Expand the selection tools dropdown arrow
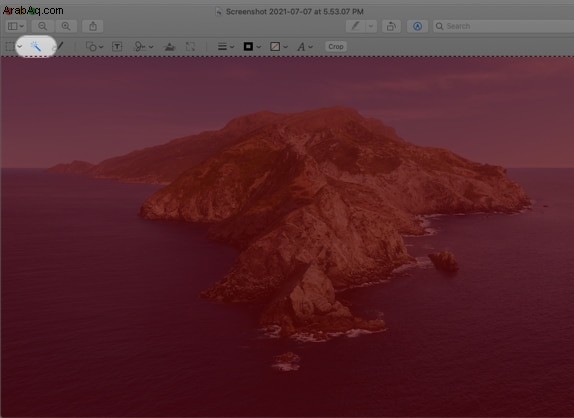Screen dimensions: 574x418 tap(20, 46)
